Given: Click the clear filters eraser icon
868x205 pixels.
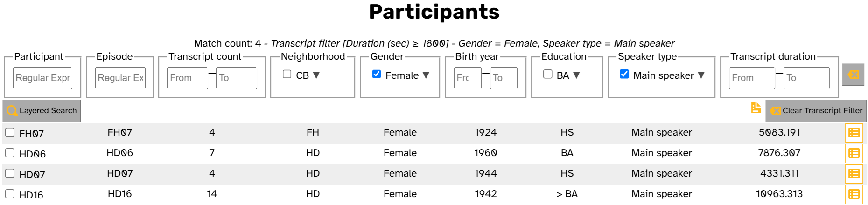Looking at the screenshot, I should tap(853, 75).
